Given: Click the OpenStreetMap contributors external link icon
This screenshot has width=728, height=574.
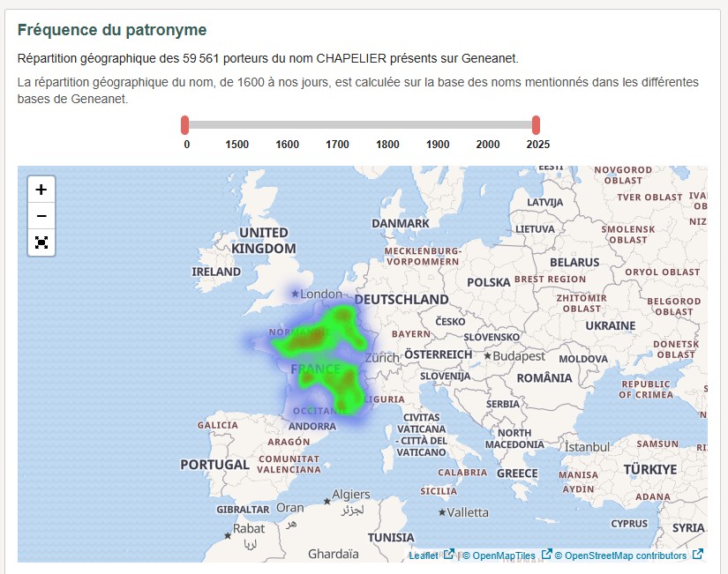Looking at the screenshot, I should point(696,555).
